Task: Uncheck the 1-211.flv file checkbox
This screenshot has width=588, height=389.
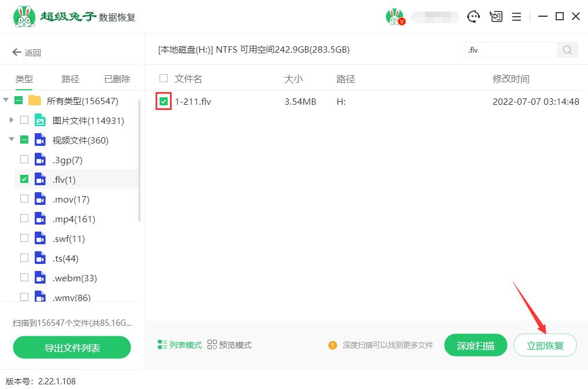Action: pyautogui.click(x=164, y=101)
